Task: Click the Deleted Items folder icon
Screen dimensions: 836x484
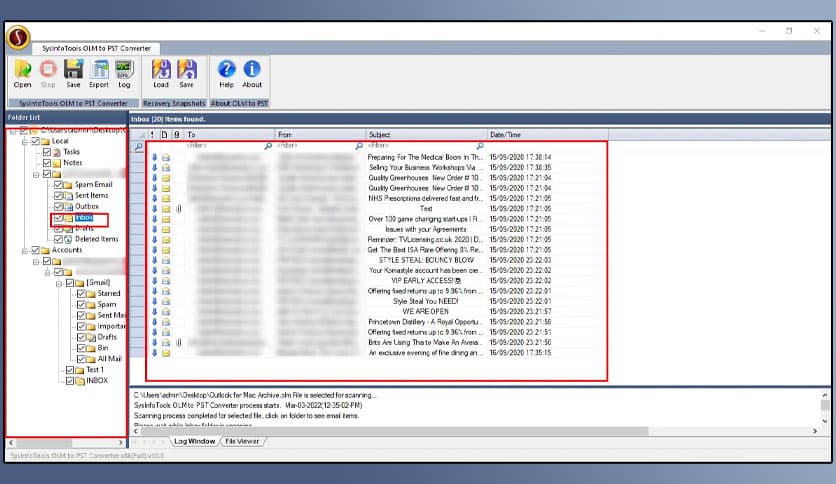Action: (69, 239)
